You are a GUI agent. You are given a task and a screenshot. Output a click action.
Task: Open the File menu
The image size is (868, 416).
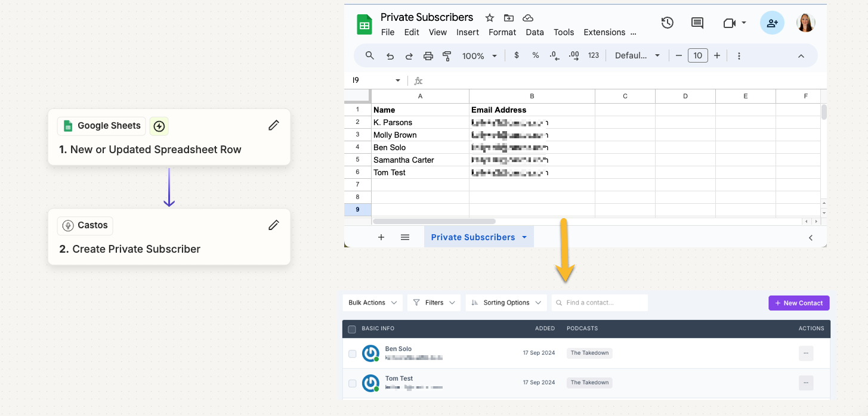pos(388,32)
